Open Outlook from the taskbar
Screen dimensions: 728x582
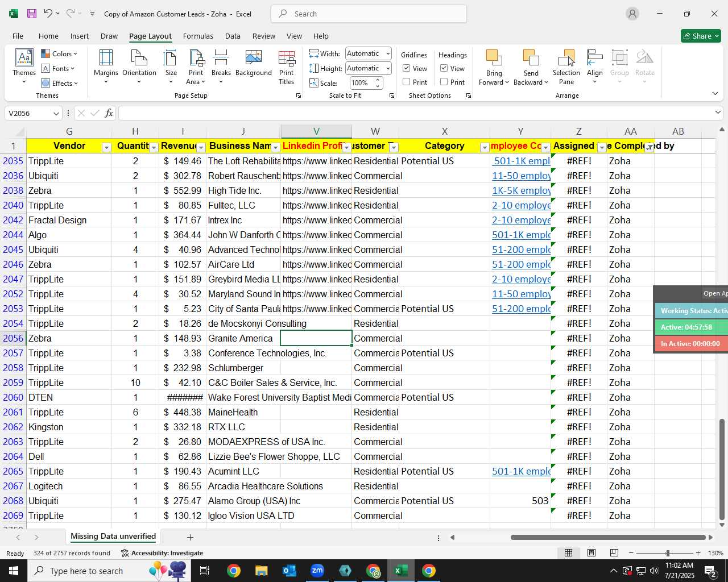coord(289,571)
